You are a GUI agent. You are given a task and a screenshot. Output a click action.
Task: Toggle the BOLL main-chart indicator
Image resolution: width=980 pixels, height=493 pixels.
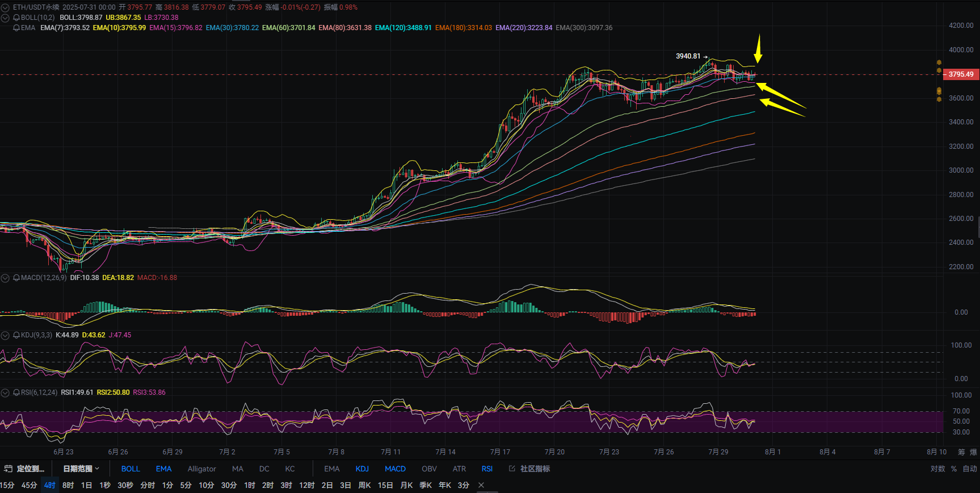131,469
